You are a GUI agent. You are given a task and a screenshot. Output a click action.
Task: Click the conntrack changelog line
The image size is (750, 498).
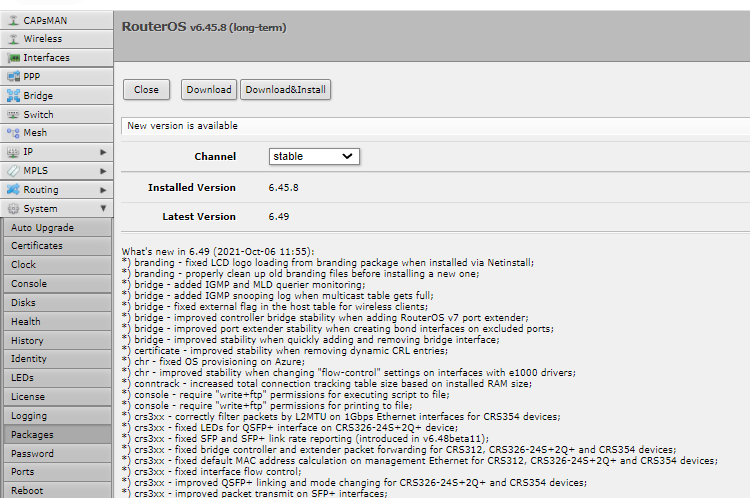pyautogui.click(x=327, y=384)
